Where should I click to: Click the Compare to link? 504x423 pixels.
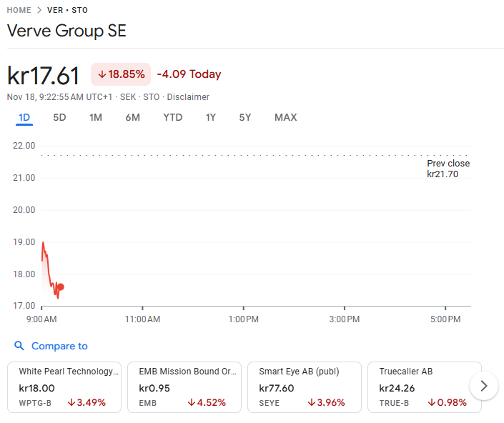point(59,347)
